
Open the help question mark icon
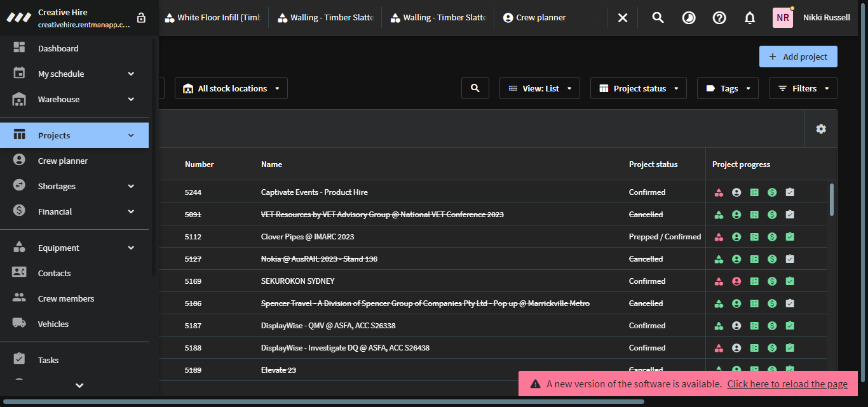(719, 18)
